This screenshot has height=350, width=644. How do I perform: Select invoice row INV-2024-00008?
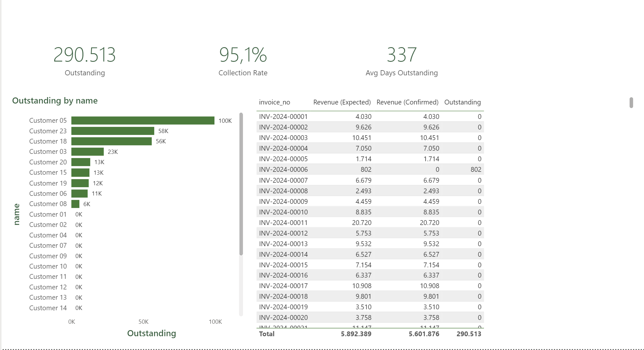point(370,191)
